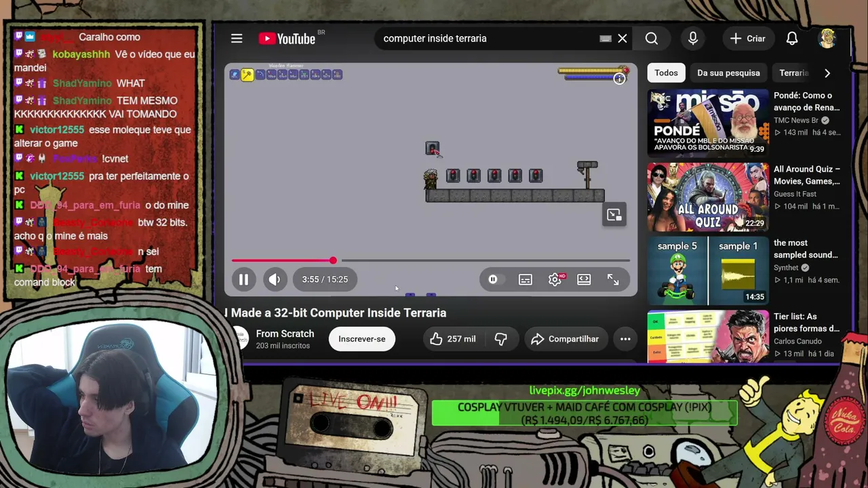Clear the search query with the X
868x488 pixels.
click(x=623, y=39)
